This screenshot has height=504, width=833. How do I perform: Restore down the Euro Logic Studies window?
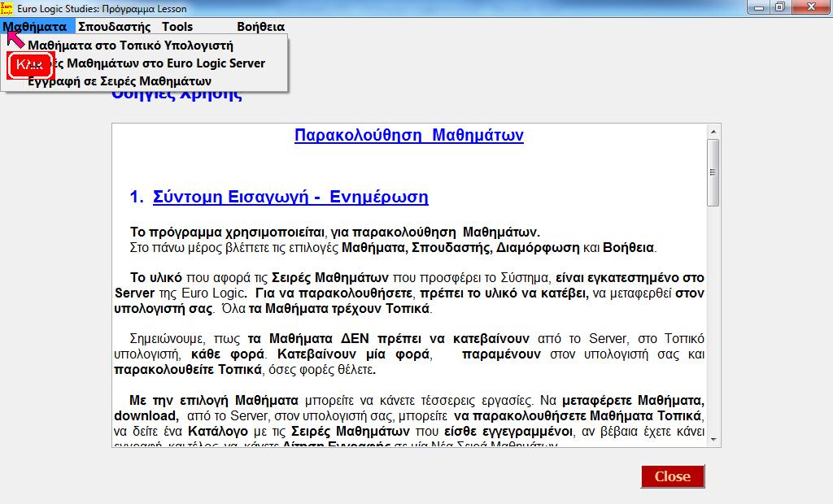pyautogui.click(x=780, y=7)
